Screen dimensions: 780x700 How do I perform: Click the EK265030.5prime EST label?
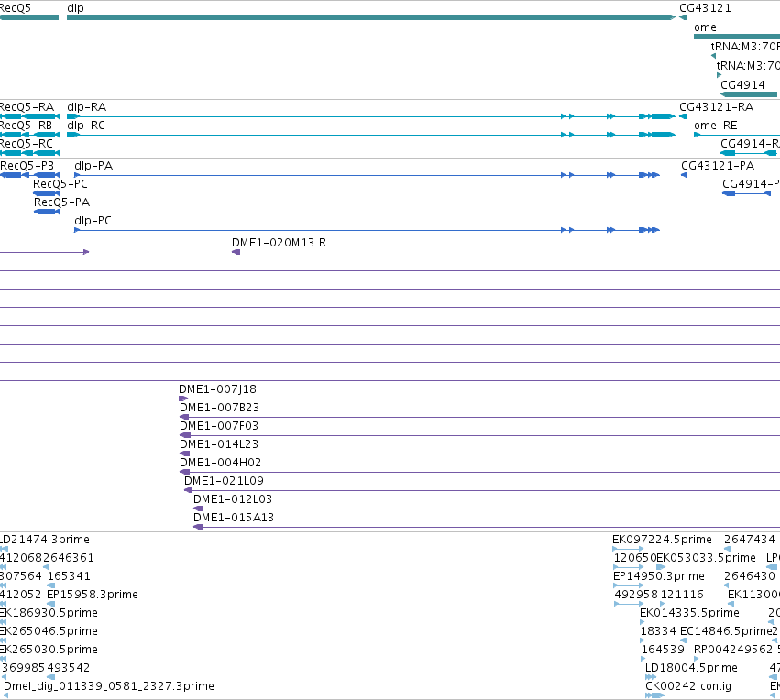49,650
